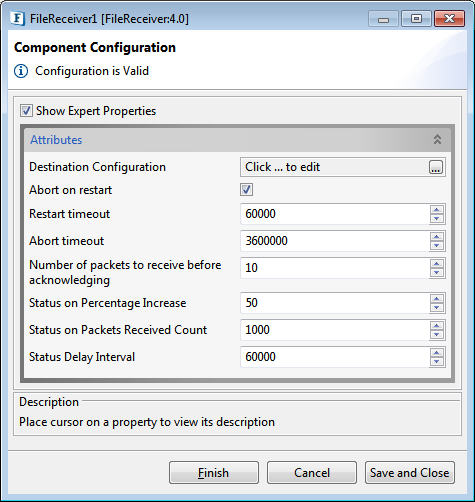This screenshot has height=502, width=475.
Task: Click the Finish button
Action: point(214,473)
